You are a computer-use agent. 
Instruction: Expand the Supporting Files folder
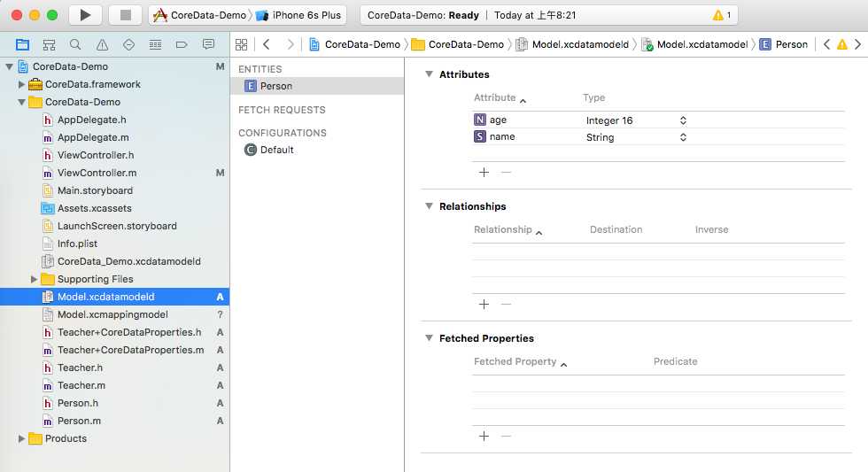pos(34,279)
